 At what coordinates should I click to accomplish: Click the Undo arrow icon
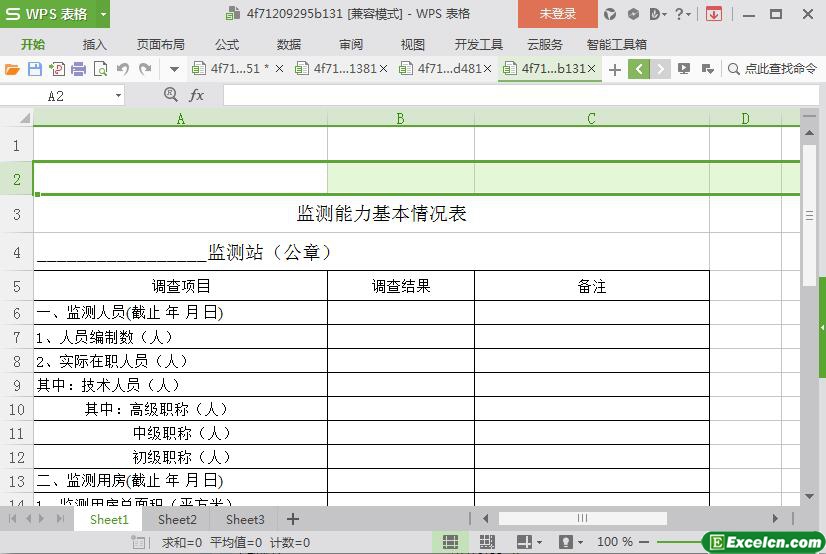[123, 69]
